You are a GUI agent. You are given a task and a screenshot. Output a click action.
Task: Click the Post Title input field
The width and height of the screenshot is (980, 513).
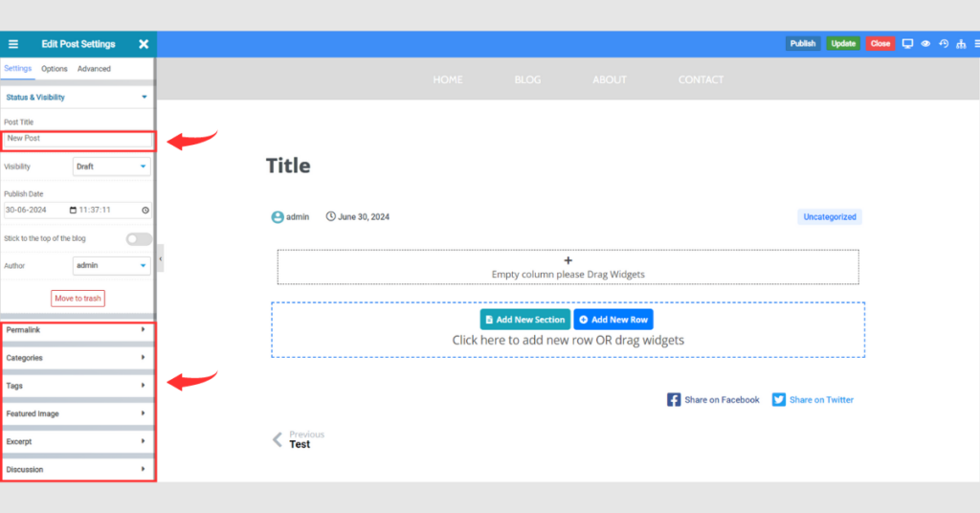pyautogui.click(x=78, y=140)
